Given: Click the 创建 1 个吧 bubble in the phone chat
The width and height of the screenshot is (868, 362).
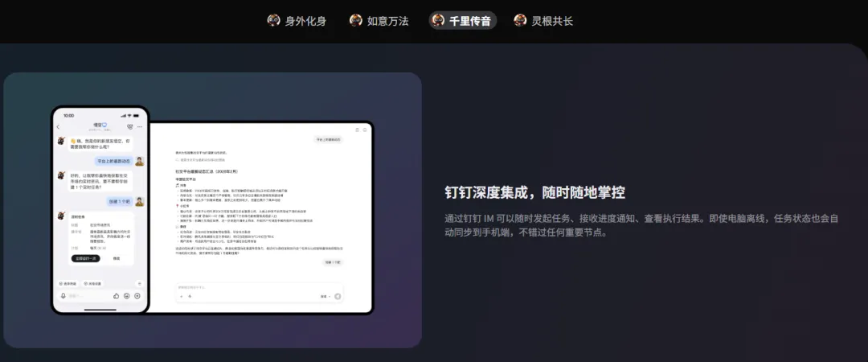Looking at the screenshot, I should point(120,201).
